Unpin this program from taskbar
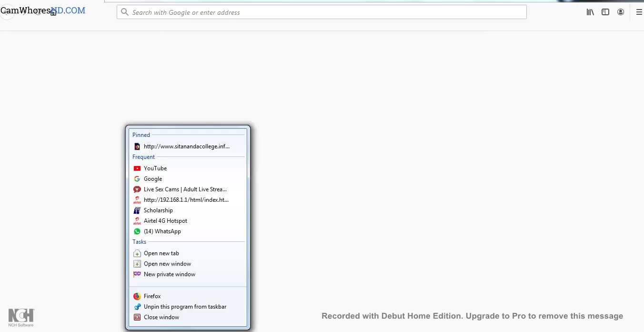 point(185,307)
